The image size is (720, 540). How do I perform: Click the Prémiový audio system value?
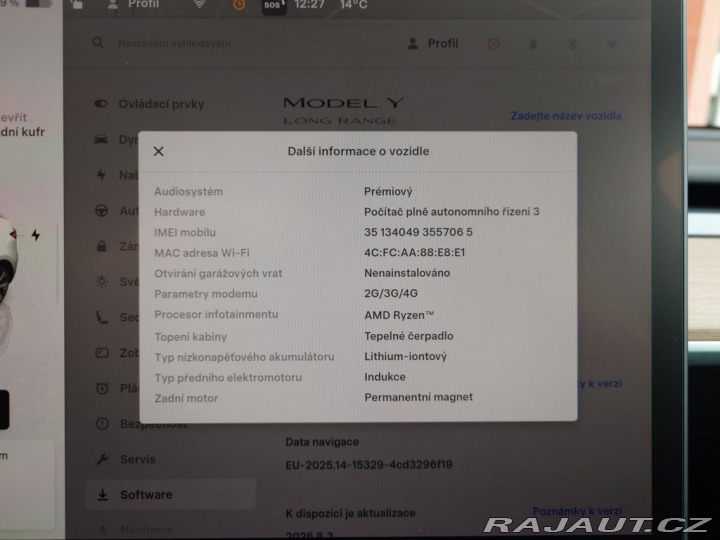pyautogui.click(x=388, y=191)
